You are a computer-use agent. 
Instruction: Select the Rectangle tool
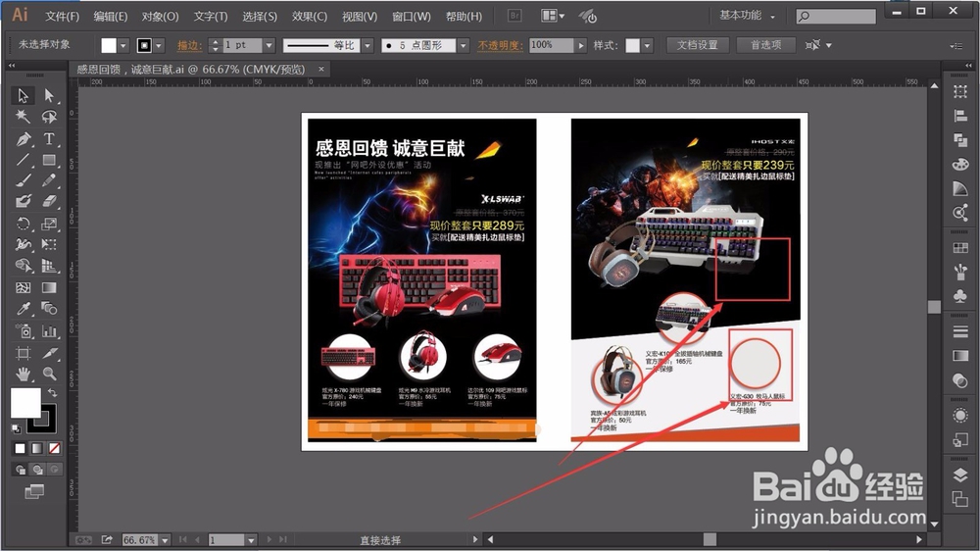tap(49, 160)
